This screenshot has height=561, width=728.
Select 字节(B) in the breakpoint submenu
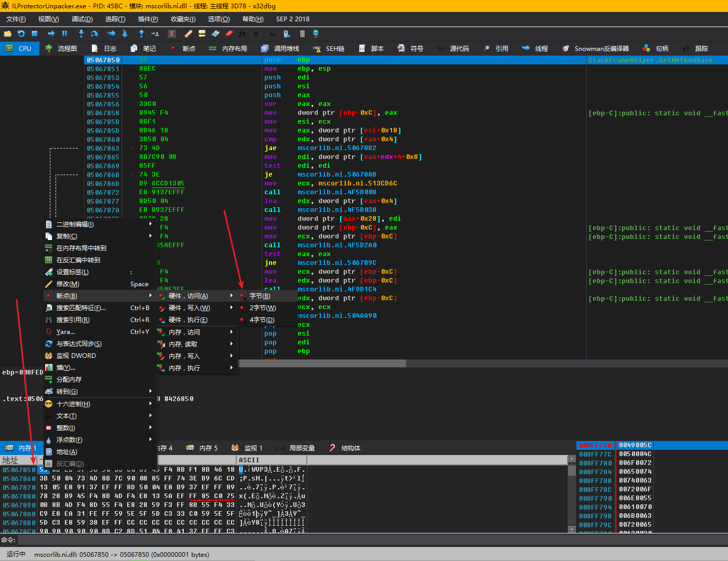260,296
